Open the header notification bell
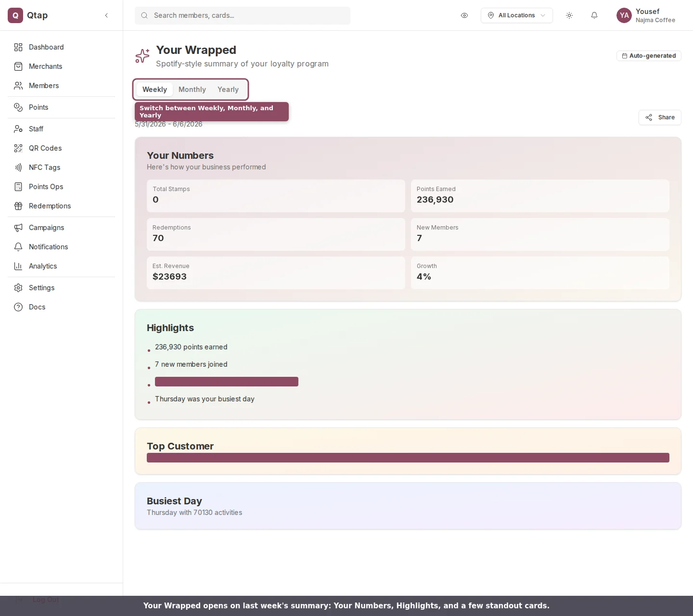This screenshot has width=693, height=616. [x=594, y=15]
